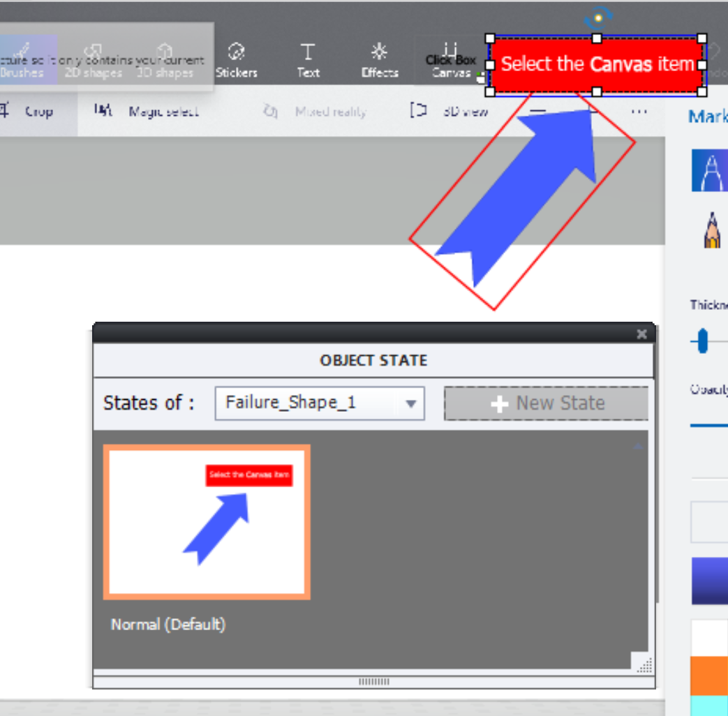Viewport: 728px width, 716px height.
Task: Open the see more ellipsis menu
Action: coord(639,110)
